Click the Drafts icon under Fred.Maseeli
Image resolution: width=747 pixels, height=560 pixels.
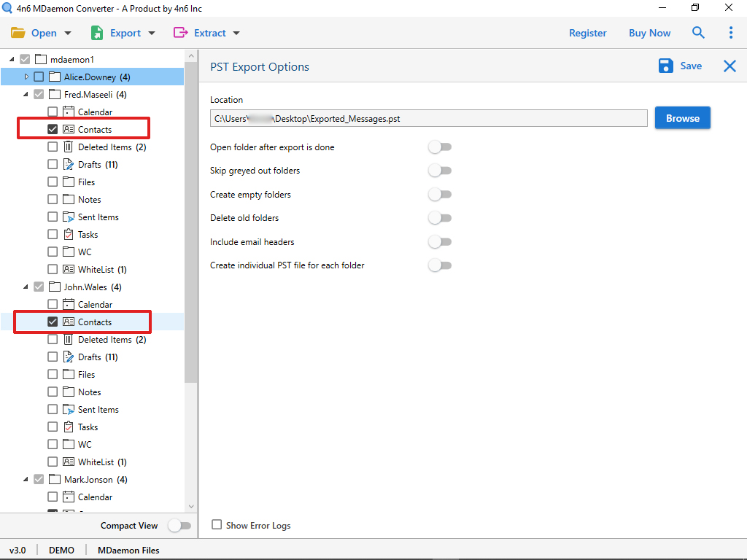click(69, 164)
